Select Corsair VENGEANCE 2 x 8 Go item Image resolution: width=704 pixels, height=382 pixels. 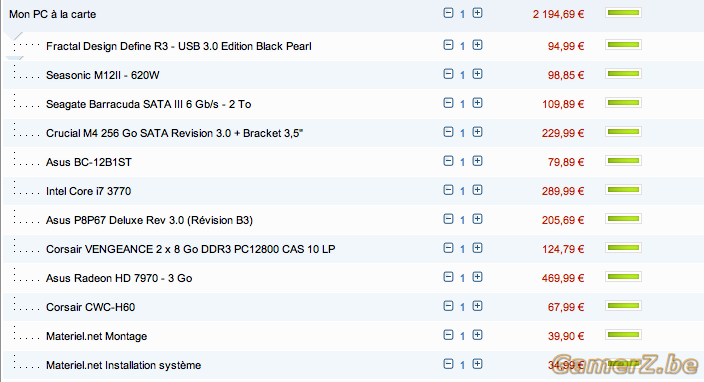(191, 249)
